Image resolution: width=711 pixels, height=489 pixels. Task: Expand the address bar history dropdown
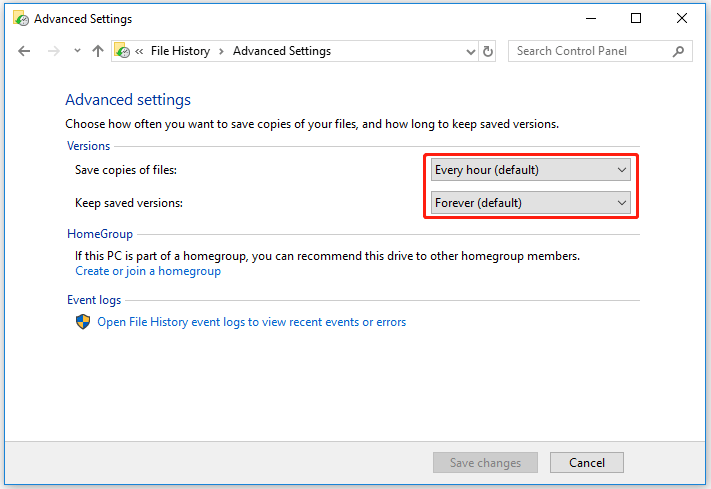click(x=471, y=52)
